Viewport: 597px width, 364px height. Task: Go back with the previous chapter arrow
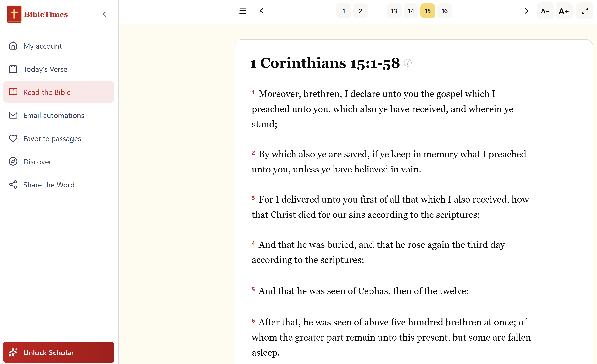[262, 11]
